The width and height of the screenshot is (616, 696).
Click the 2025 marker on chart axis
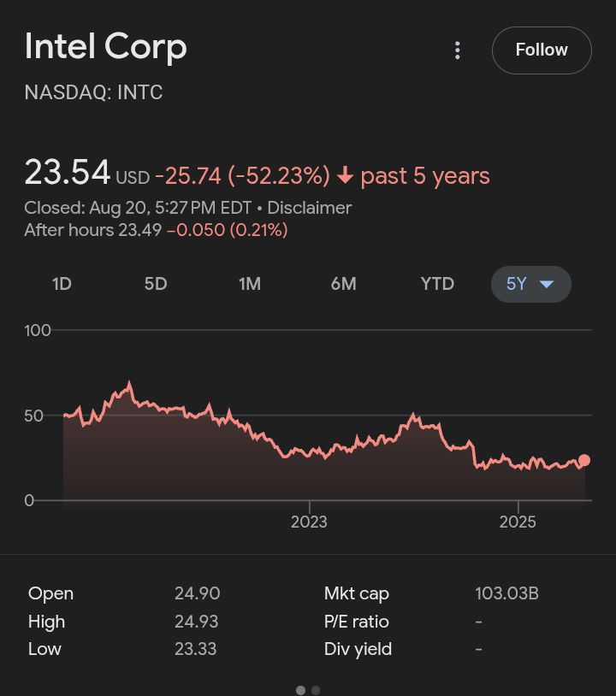[x=518, y=522]
